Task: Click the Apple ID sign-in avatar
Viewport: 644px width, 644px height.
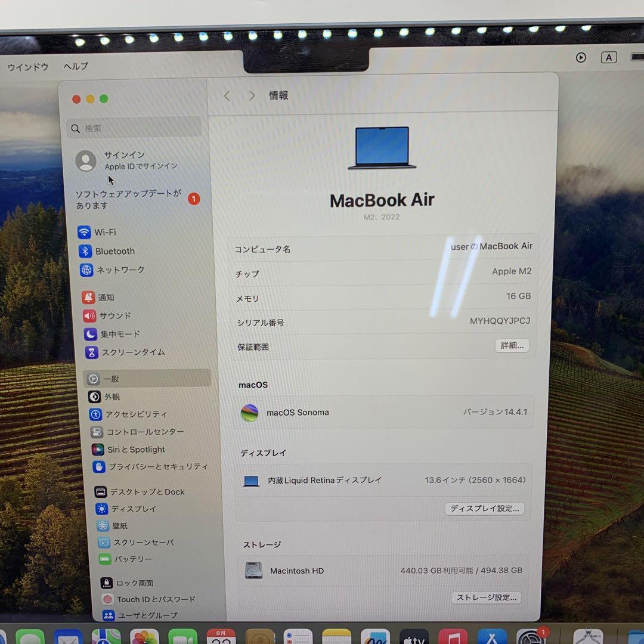Action: coord(86,160)
